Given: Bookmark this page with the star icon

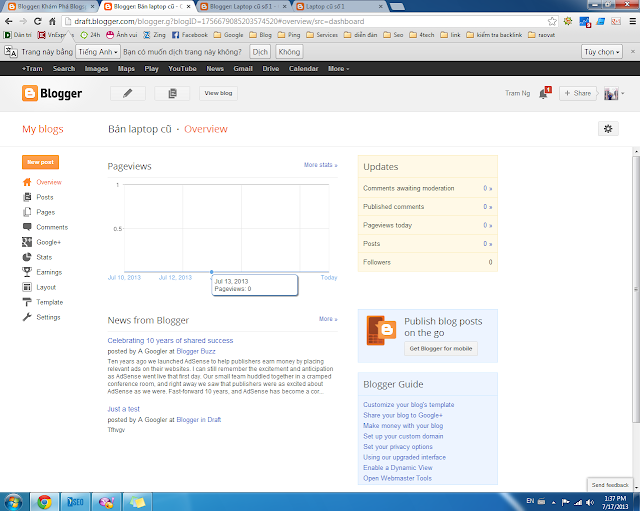Looking at the screenshot, I should click(552, 21).
